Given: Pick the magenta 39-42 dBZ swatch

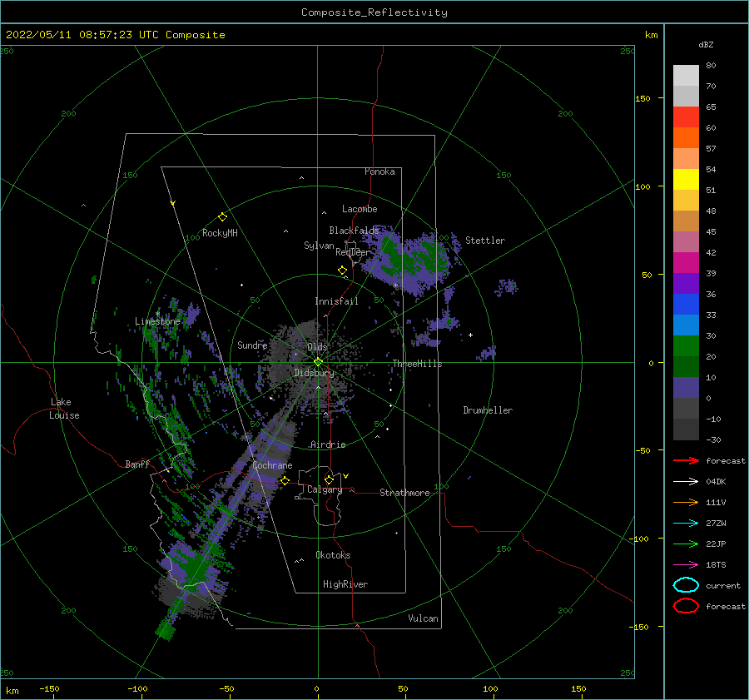Looking at the screenshot, I should tap(686, 263).
